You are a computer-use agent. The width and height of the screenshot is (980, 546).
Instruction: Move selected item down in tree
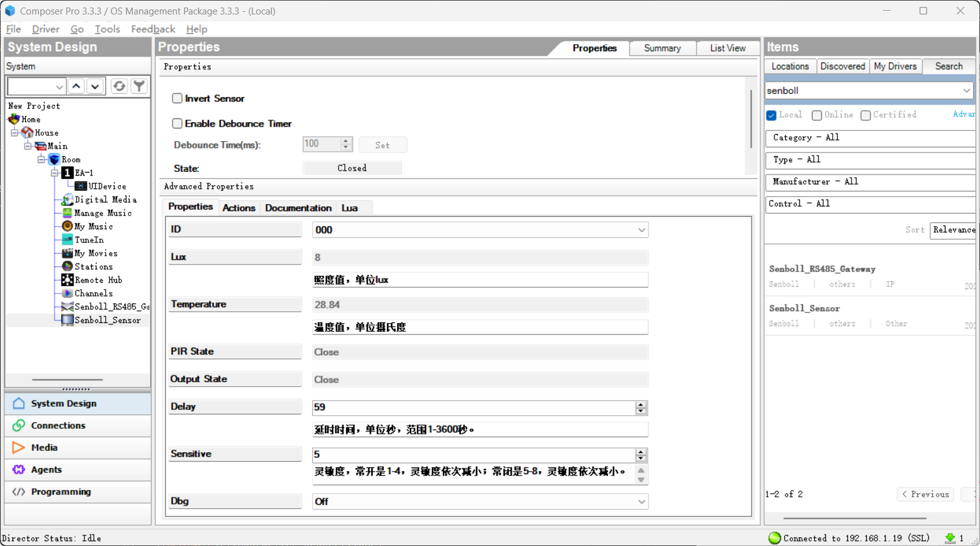coord(95,86)
